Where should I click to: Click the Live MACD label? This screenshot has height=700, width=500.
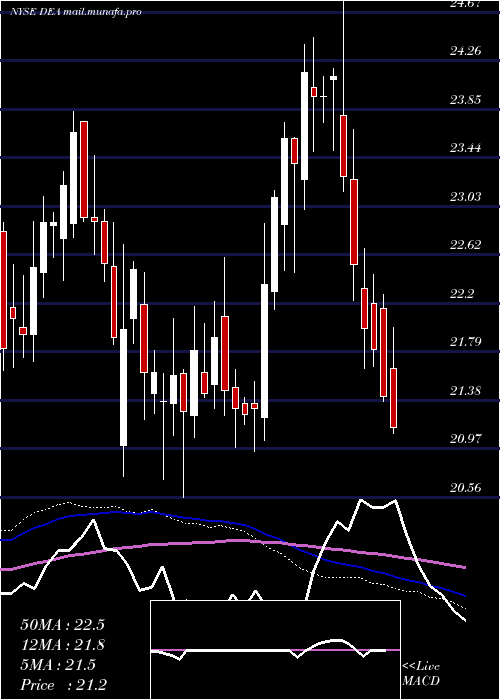tap(421, 673)
